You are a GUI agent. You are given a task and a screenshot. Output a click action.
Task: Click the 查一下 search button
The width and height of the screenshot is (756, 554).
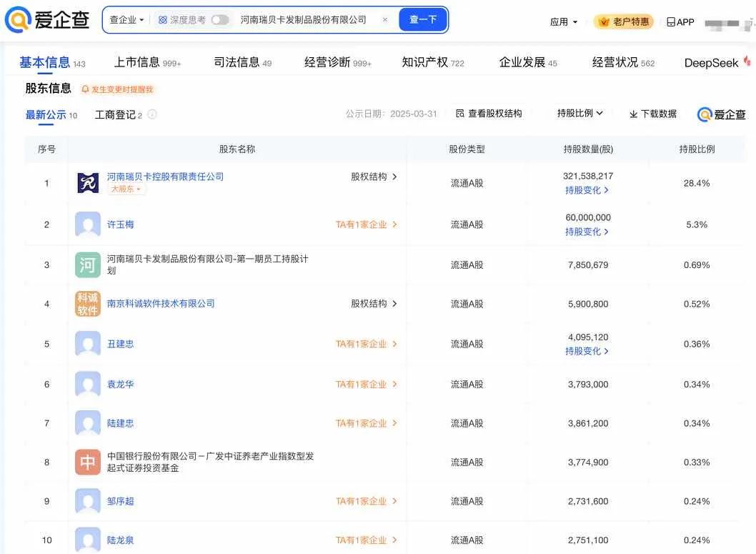click(423, 20)
